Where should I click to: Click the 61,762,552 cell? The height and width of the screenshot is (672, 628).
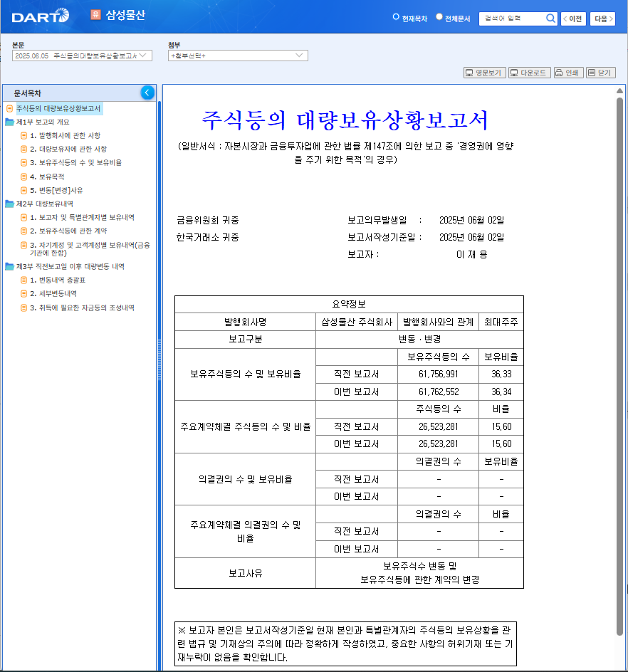click(x=439, y=392)
